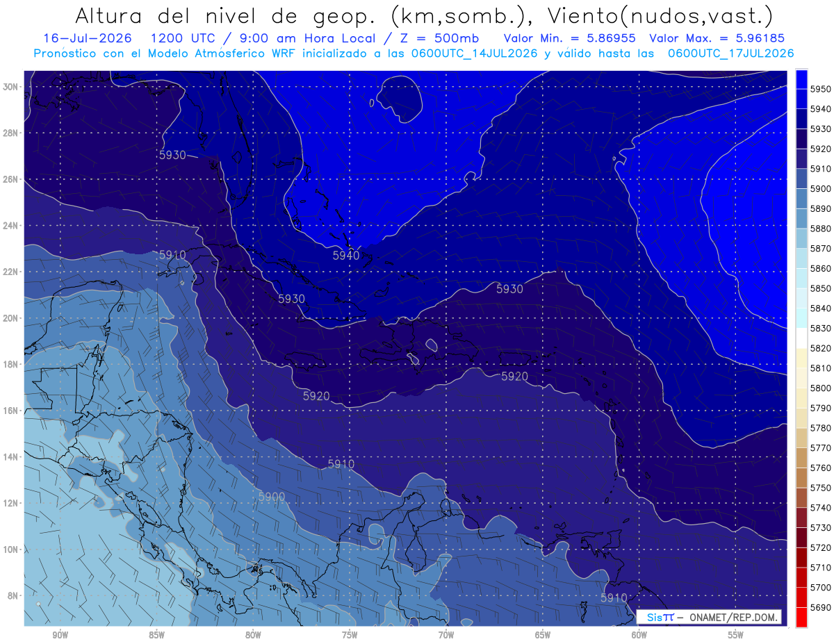Image resolution: width=834 pixels, height=644 pixels.
Task: Click the 70W longitude axis label
Action: point(446,635)
